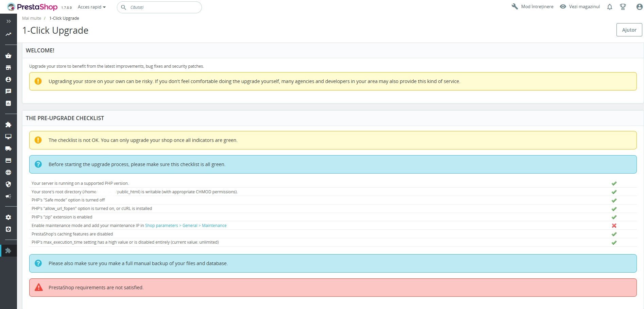Screen dimensions: 644x309
Task: Expand the collapsed sidebar menu
Action: point(8,21)
